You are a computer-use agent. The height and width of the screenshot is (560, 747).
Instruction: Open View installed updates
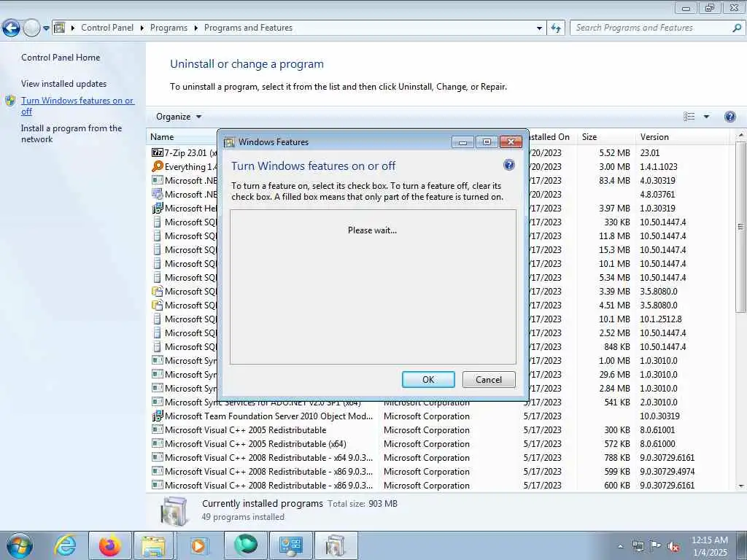[64, 83]
